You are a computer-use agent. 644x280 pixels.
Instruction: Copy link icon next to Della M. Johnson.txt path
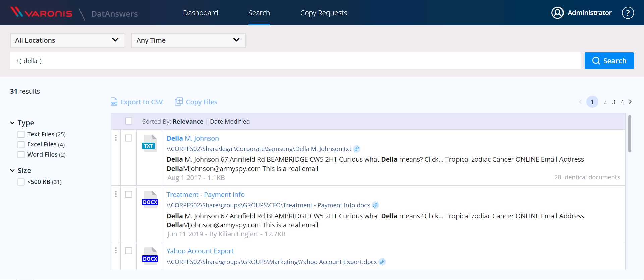[x=357, y=149]
